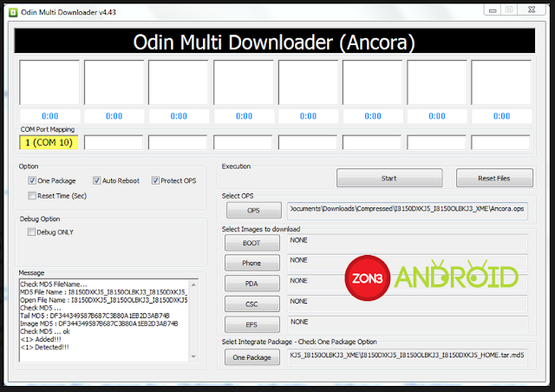Enable the Debug ONLY checkbox
555x392 pixels.
31,232
